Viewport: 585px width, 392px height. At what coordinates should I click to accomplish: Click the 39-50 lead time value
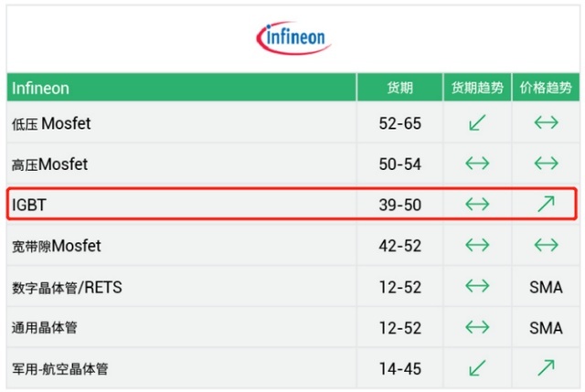click(x=400, y=205)
